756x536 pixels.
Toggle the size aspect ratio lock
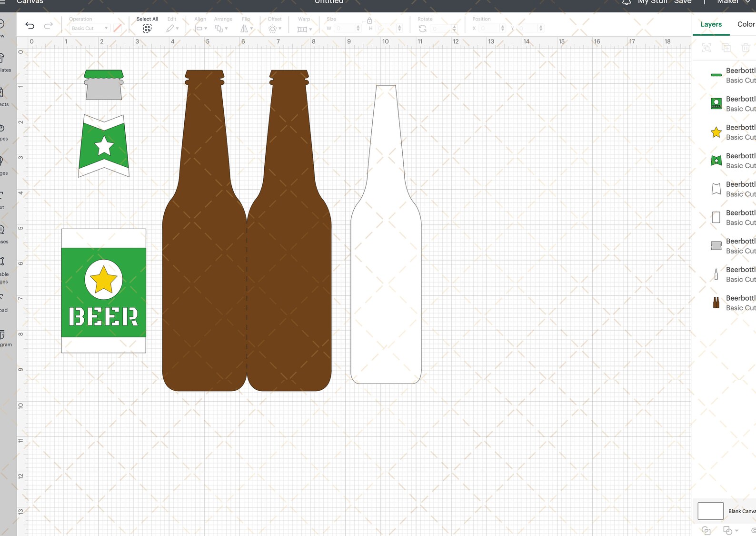pos(369,20)
